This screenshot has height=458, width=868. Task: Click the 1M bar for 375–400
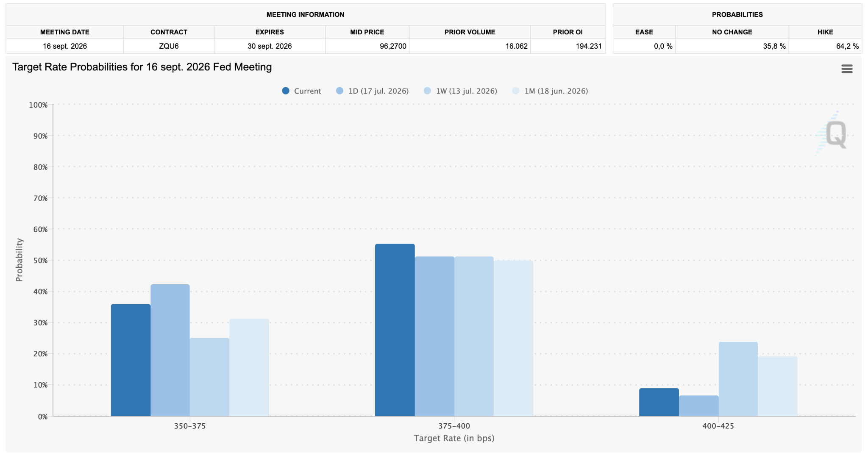click(513, 338)
